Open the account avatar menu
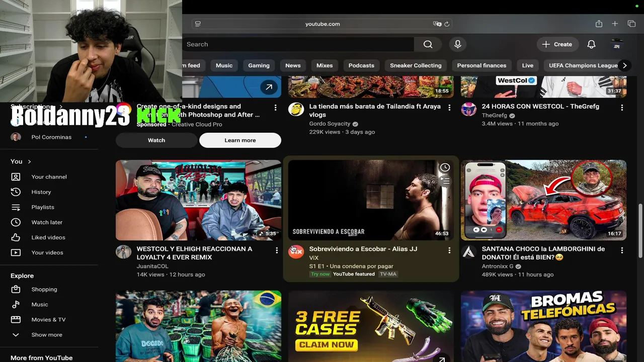The height and width of the screenshot is (362, 644). click(x=617, y=44)
